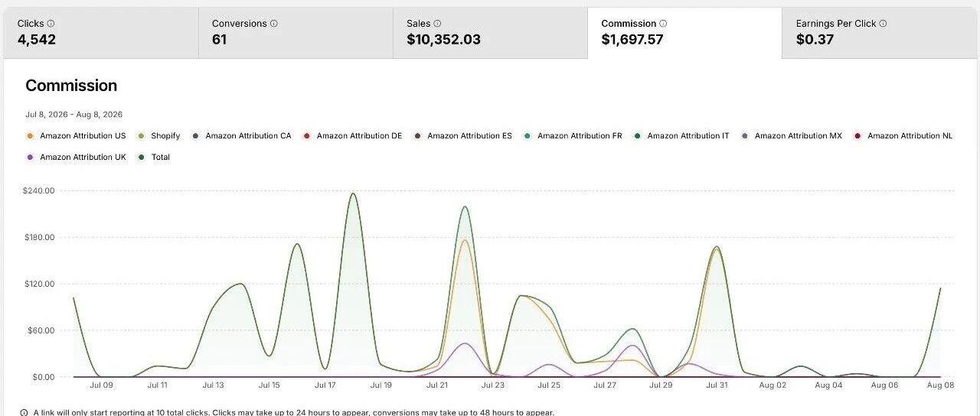Click the info icon next to Clicks
The image size is (980, 416).
pyautogui.click(x=51, y=24)
